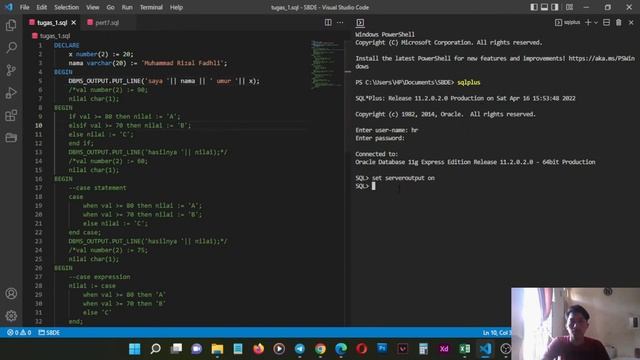Screen dimensions: 640x360
Task: Open taskbar Search
Action: tap(156, 349)
